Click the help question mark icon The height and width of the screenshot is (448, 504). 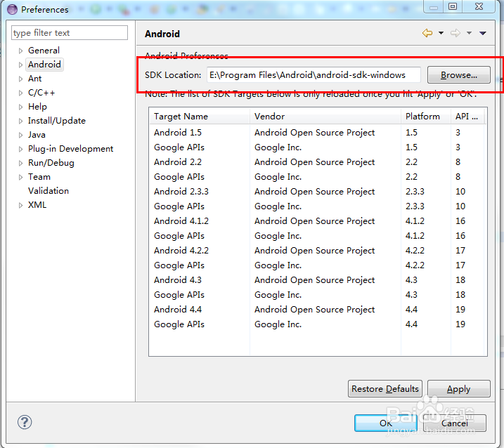(x=25, y=422)
